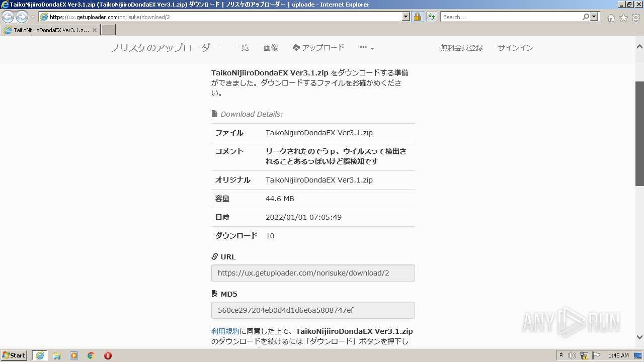Close the TaikoNijiiroDondaEX browser tab
This screenshot has height=362, width=644.
click(x=94, y=30)
